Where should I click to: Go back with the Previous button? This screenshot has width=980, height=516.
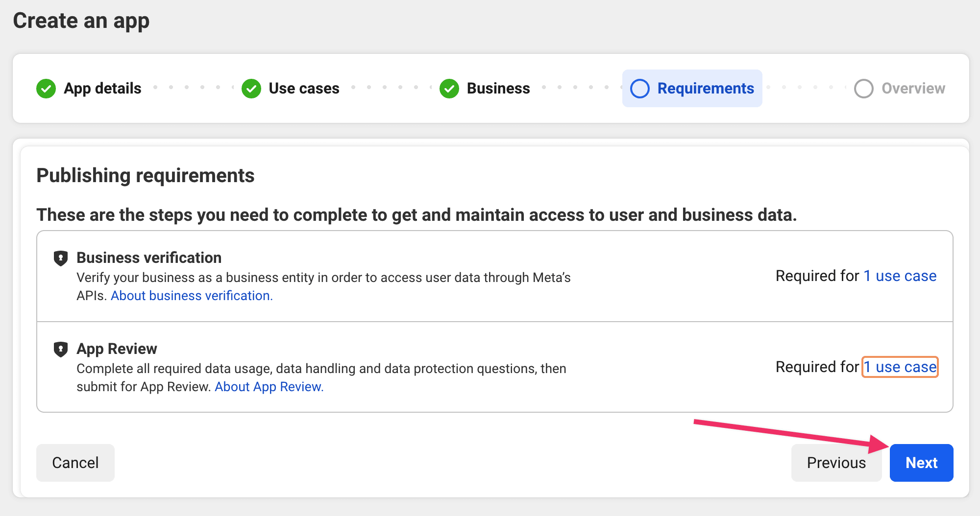836,463
